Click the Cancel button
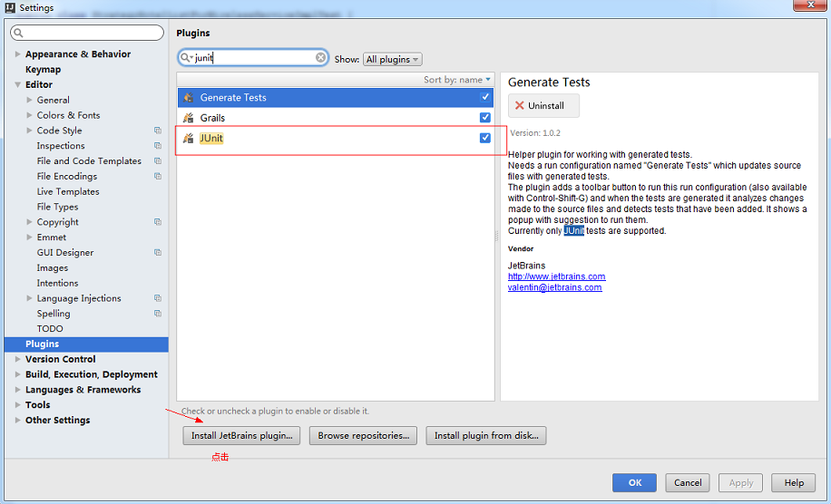Image resolution: width=831 pixels, height=504 pixels. click(688, 483)
